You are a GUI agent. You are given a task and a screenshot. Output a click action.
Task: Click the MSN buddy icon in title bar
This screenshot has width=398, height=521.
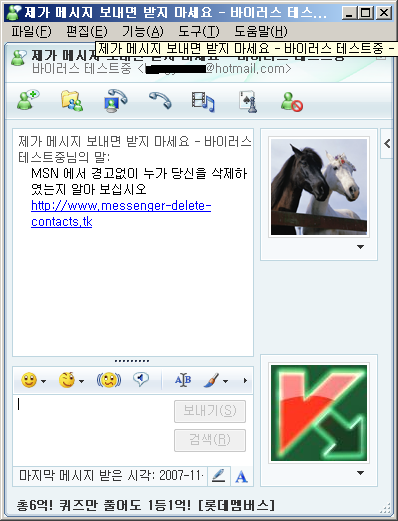click(x=14, y=13)
